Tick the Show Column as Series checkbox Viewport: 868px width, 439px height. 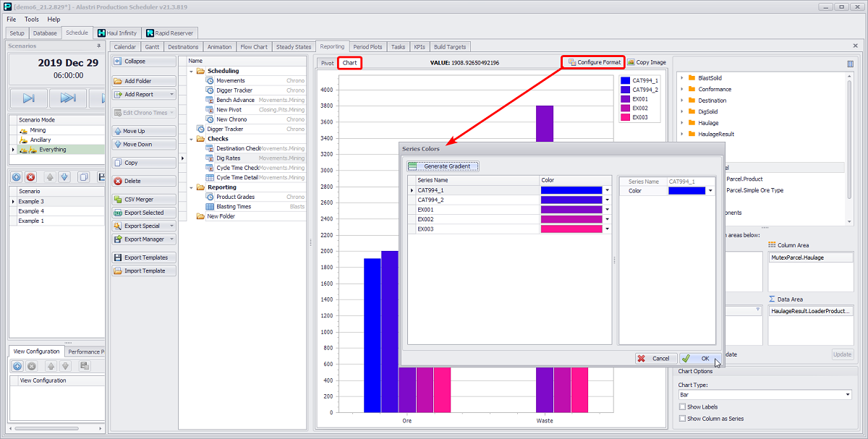(x=683, y=419)
